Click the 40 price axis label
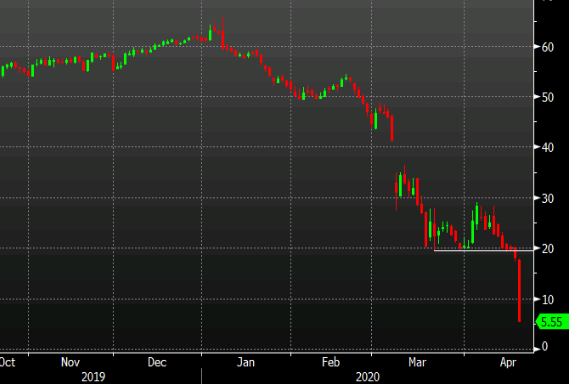Image resolution: width=569 pixels, height=384 pixels. (548, 148)
